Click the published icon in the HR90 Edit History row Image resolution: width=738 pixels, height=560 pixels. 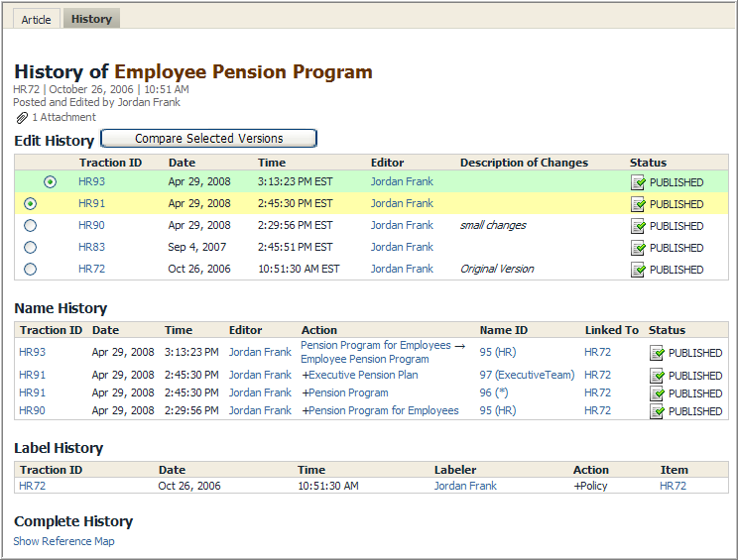coord(639,226)
